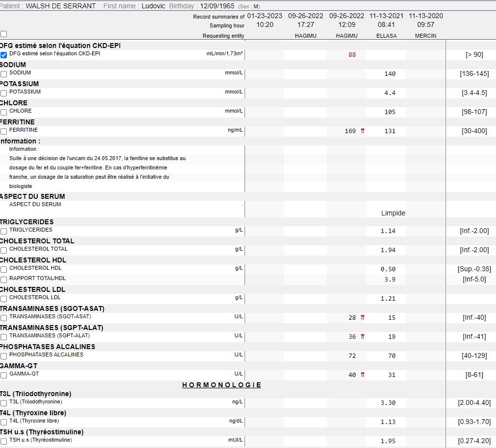Open the 01-23-2023 record column header

pyautogui.click(x=265, y=16)
